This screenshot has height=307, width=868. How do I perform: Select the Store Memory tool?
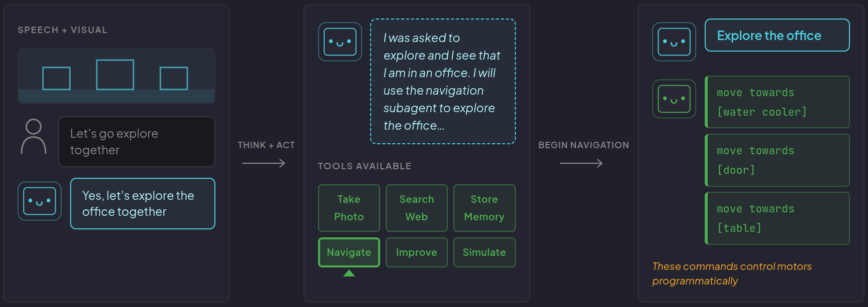pyautogui.click(x=484, y=208)
